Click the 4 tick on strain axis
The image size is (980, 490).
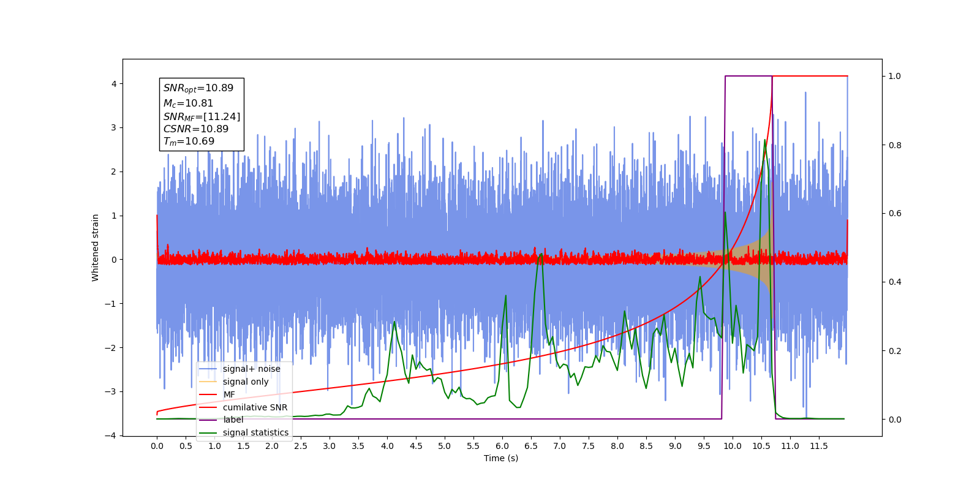[x=114, y=84]
